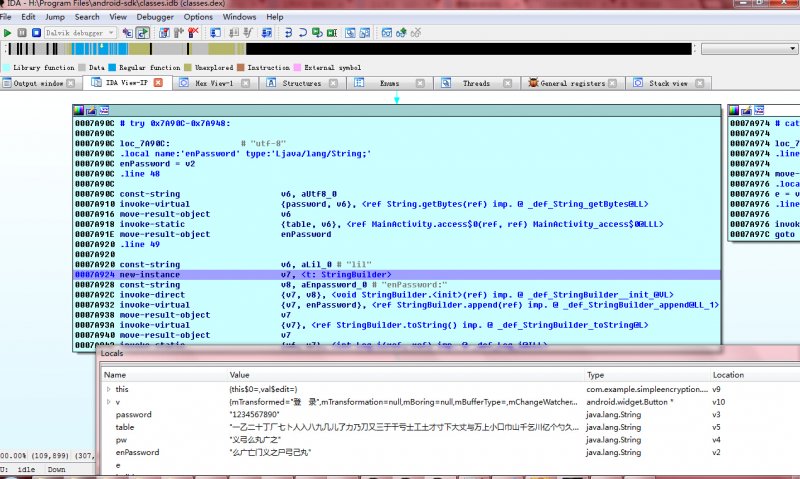This screenshot has width=800, height=479.
Task: Close the Threads tab
Action: click(507, 83)
